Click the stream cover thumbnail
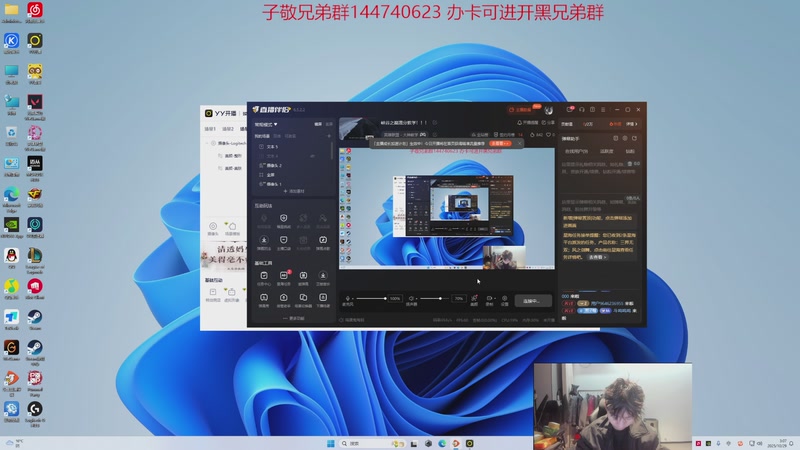The width and height of the screenshot is (800, 450). (x=358, y=128)
